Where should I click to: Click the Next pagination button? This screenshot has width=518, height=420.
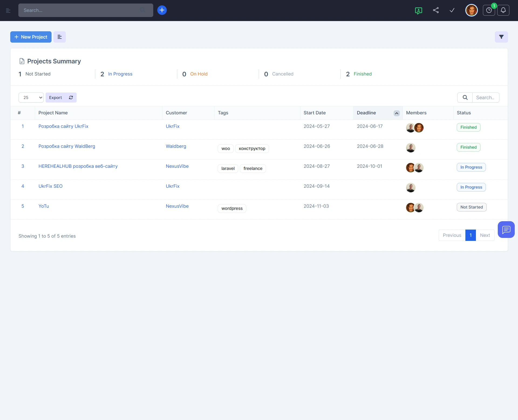pos(485,235)
